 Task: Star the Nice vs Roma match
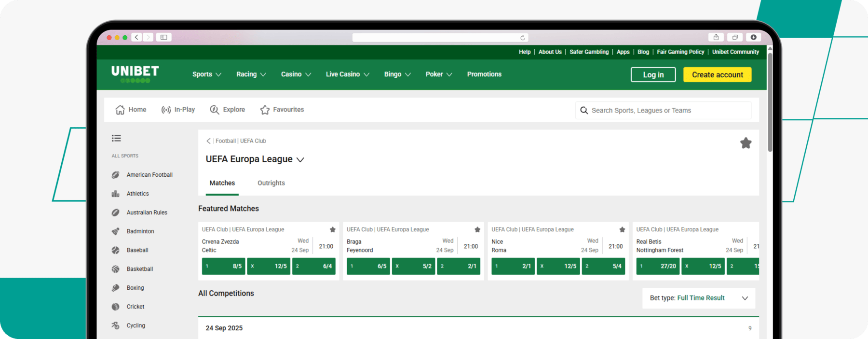(622, 229)
